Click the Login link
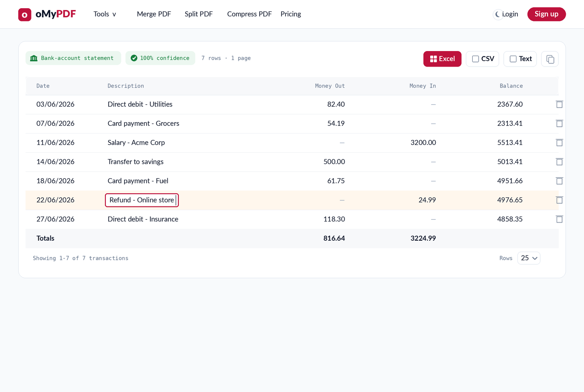The image size is (584, 392). click(510, 14)
